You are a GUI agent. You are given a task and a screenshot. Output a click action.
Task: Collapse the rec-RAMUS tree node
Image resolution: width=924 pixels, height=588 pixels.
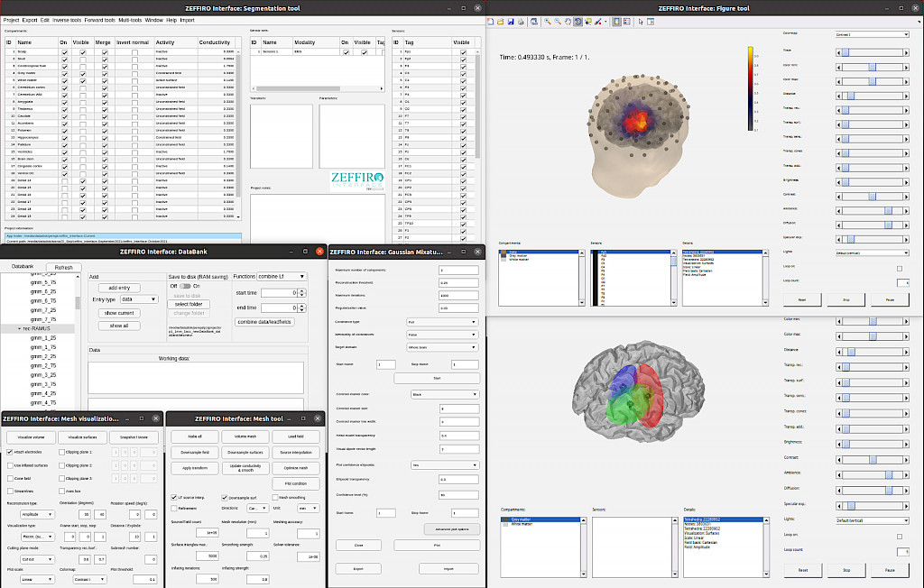coord(21,329)
